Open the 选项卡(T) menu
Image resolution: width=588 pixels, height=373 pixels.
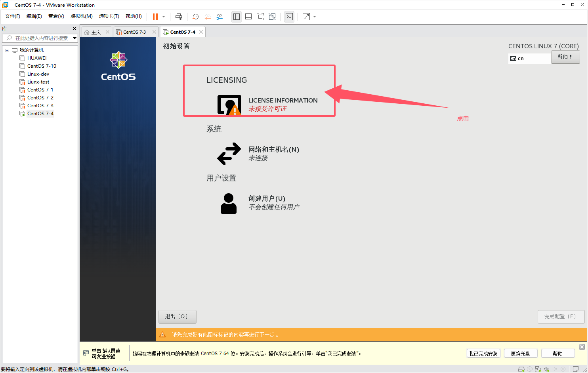coord(109,16)
